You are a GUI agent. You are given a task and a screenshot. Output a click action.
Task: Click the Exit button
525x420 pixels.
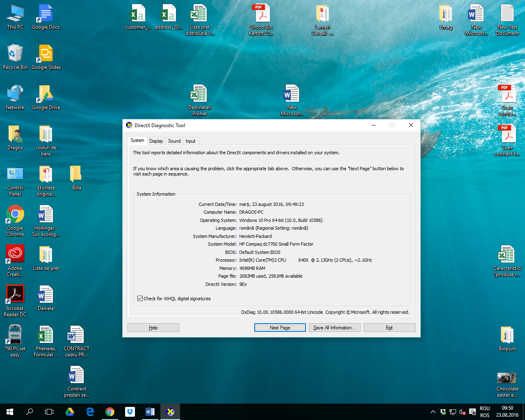[x=389, y=328]
